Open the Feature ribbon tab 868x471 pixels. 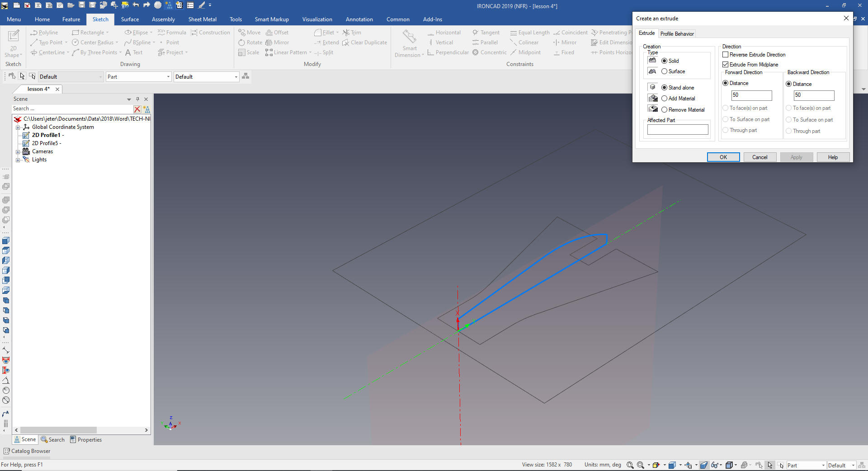[71, 19]
